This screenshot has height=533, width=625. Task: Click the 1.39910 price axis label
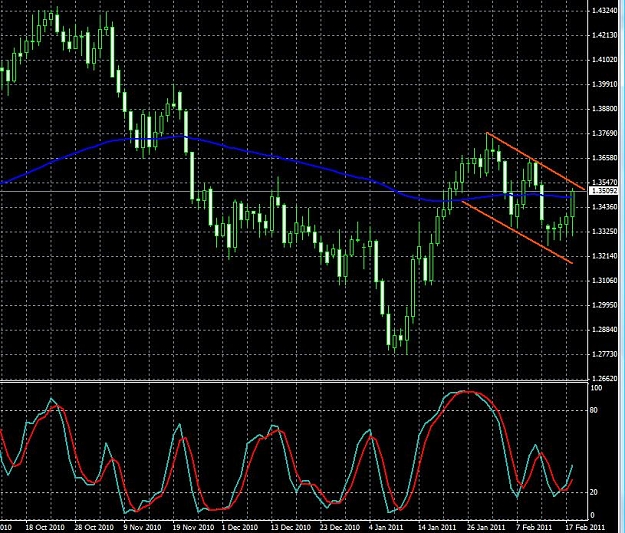(x=605, y=84)
